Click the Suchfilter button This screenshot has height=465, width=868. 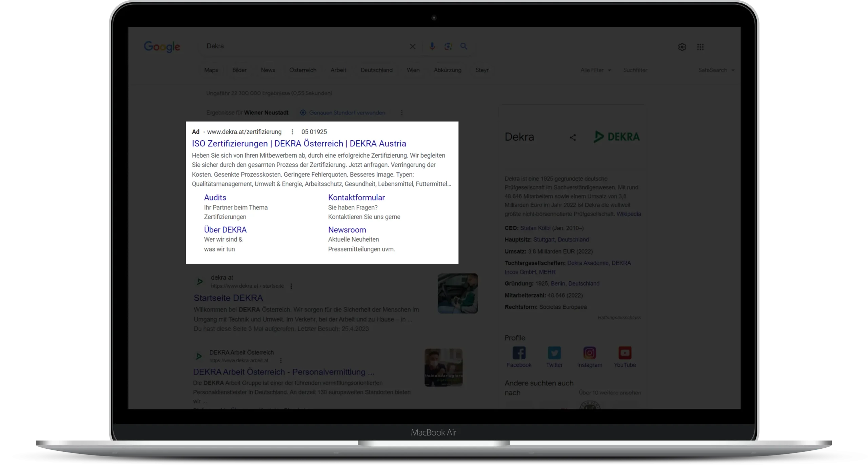point(635,70)
